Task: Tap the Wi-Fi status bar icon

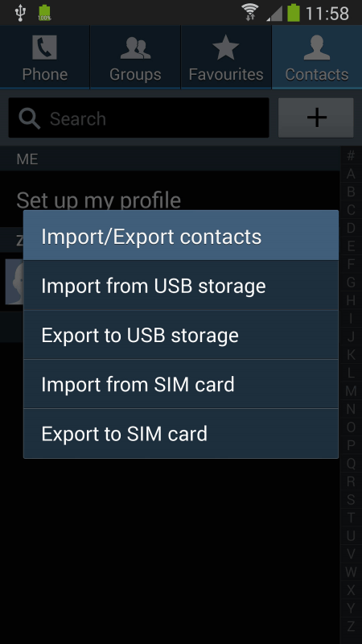Action: coord(249,12)
